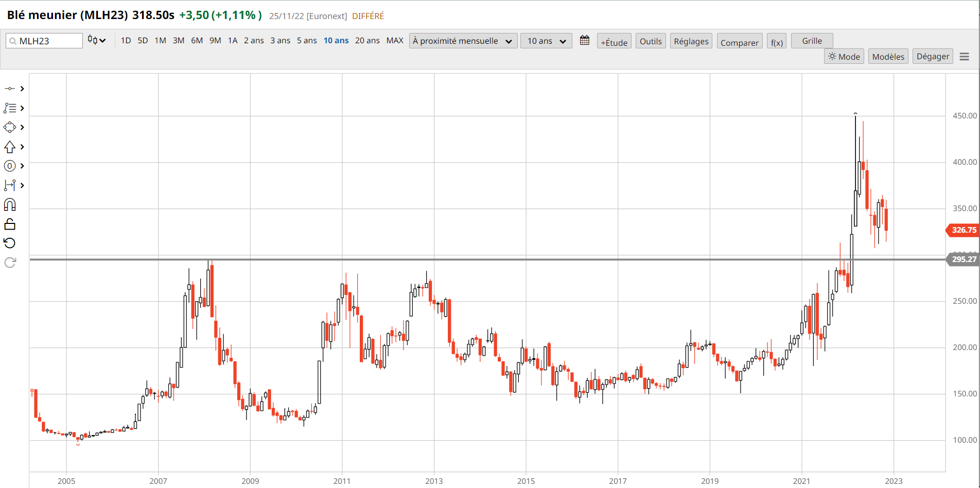Open the candlestick chart type dropdown
Viewport: 980px width, 488px height.
click(x=96, y=40)
